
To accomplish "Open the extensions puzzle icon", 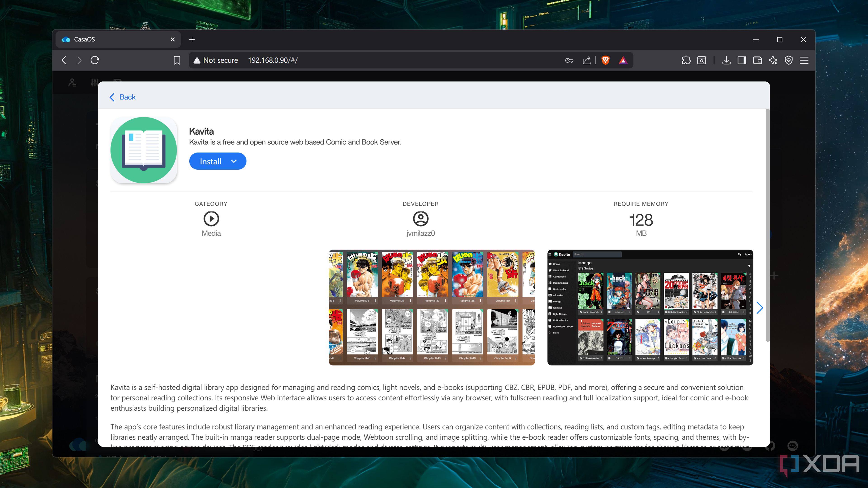I will pos(686,60).
